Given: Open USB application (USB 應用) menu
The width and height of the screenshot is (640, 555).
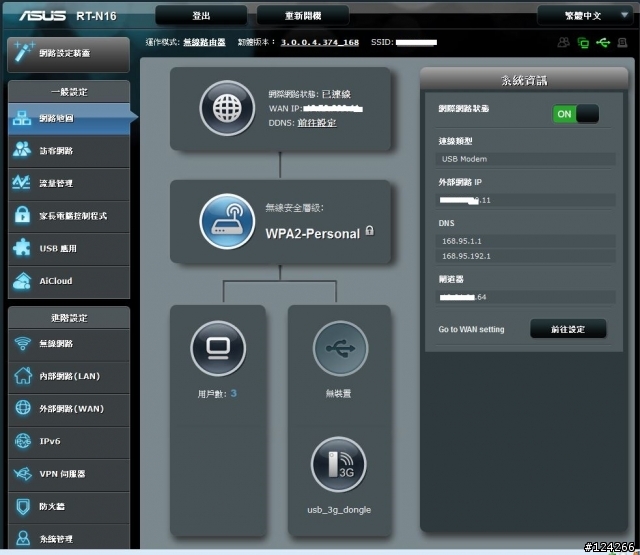Looking at the screenshot, I should coord(69,249).
